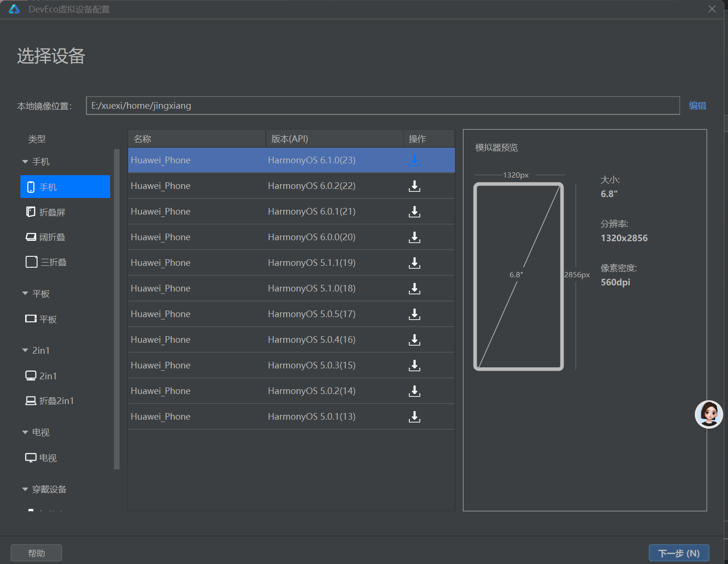Select the HarmonyOS 6.1.0(23) row
The width and height of the screenshot is (728, 564).
click(291, 160)
